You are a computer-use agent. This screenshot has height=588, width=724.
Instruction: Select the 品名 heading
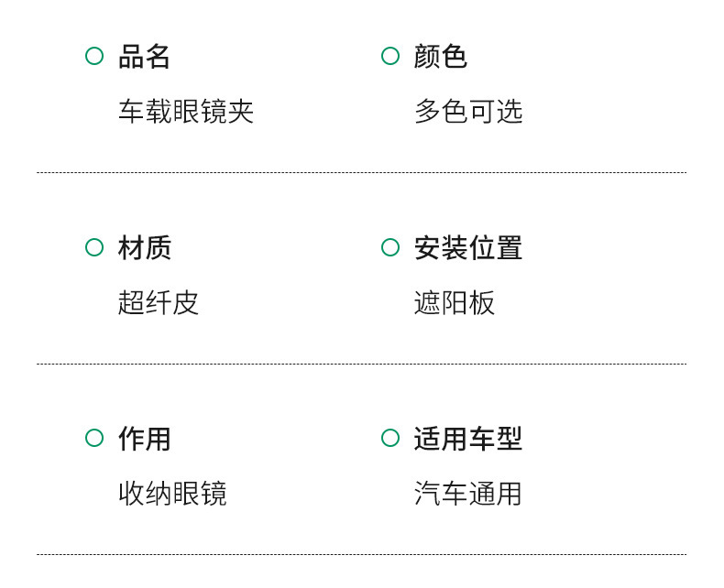(145, 57)
